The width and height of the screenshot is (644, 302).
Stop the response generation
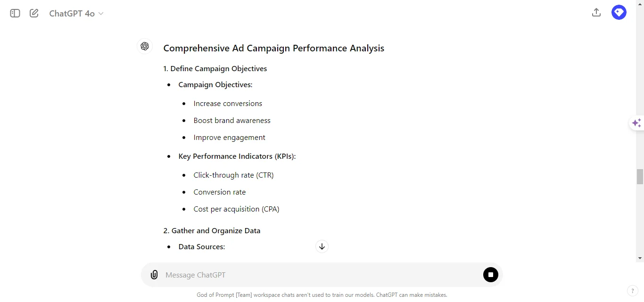[490, 275]
